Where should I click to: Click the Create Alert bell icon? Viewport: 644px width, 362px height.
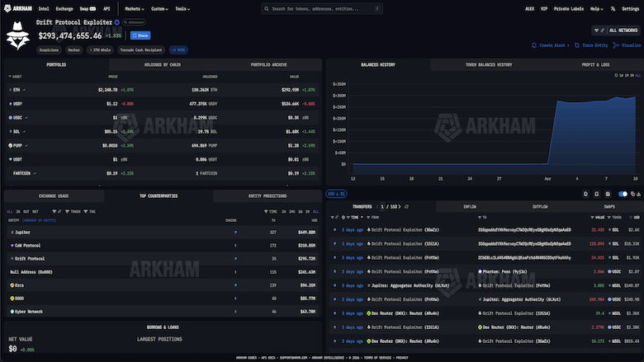tap(534, 45)
